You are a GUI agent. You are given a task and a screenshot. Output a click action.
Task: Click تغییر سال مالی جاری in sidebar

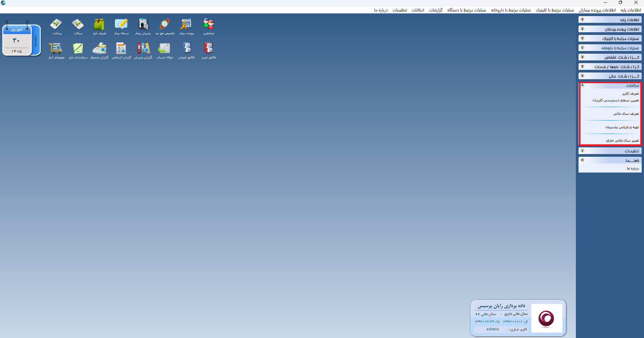click(622, 141)
